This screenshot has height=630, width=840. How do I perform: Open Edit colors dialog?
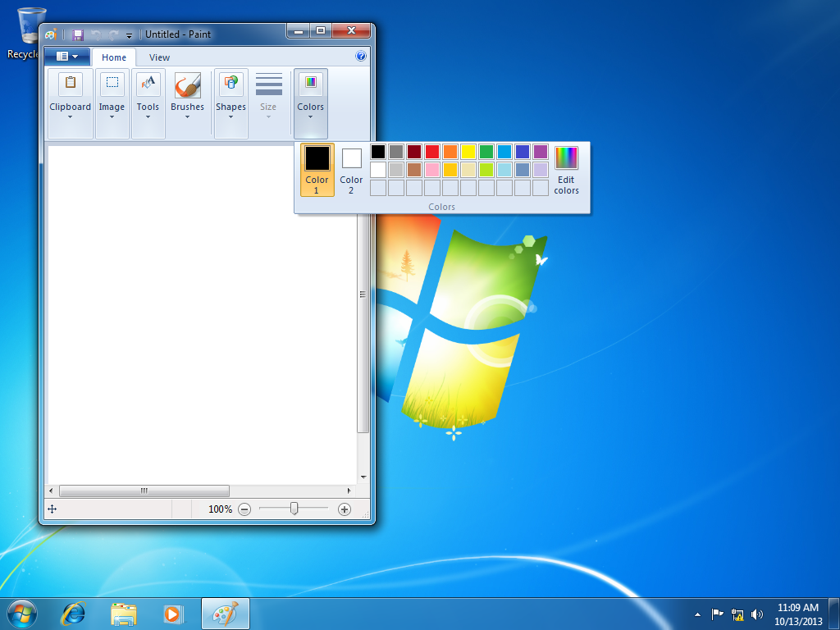[x=566, y=169]
